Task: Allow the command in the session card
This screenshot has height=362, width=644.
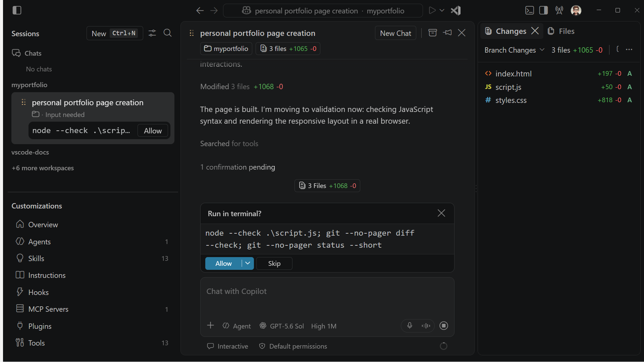Action: tap(153, 131)
